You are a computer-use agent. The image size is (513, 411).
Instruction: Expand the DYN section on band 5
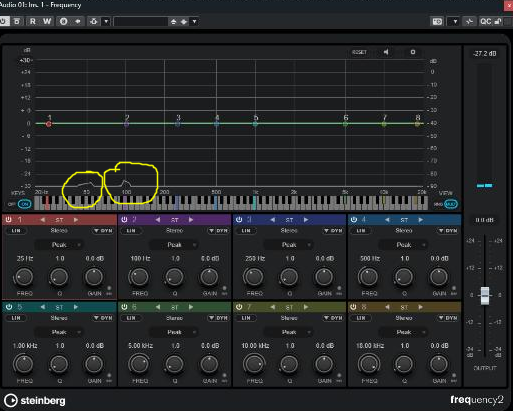[x=103, y=318]
